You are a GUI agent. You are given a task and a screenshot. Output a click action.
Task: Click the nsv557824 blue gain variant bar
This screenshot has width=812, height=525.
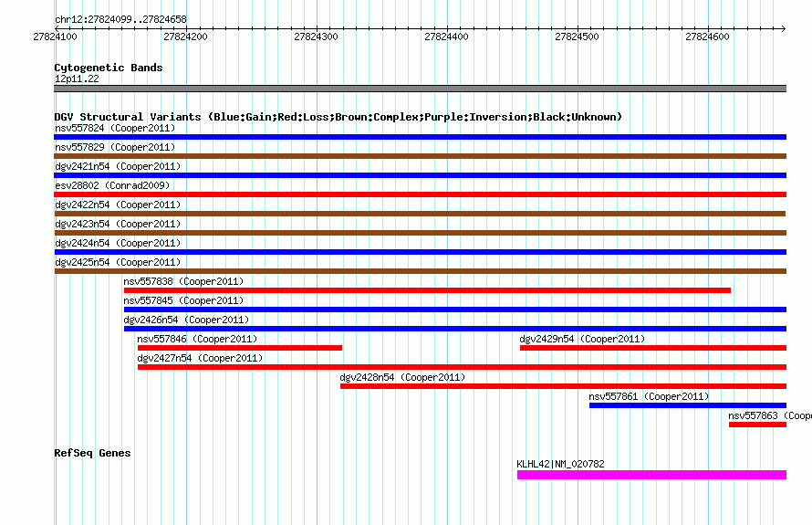(420, 137)
